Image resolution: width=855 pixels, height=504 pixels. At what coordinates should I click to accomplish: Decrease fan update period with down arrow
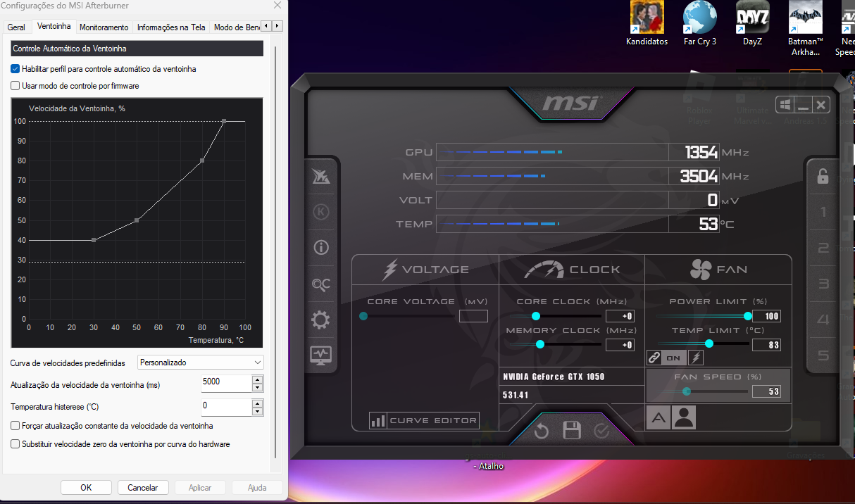pyautogui.click(x=258, y=388)
